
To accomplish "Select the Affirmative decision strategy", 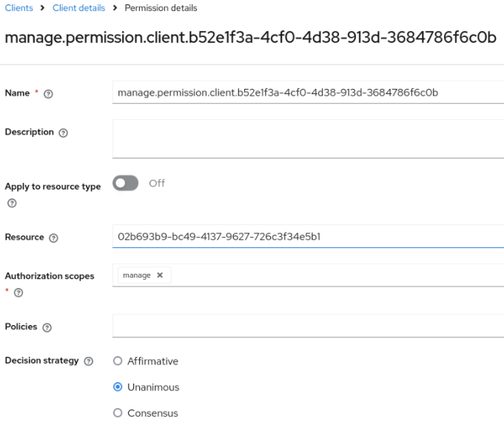I will click(118, 361).
